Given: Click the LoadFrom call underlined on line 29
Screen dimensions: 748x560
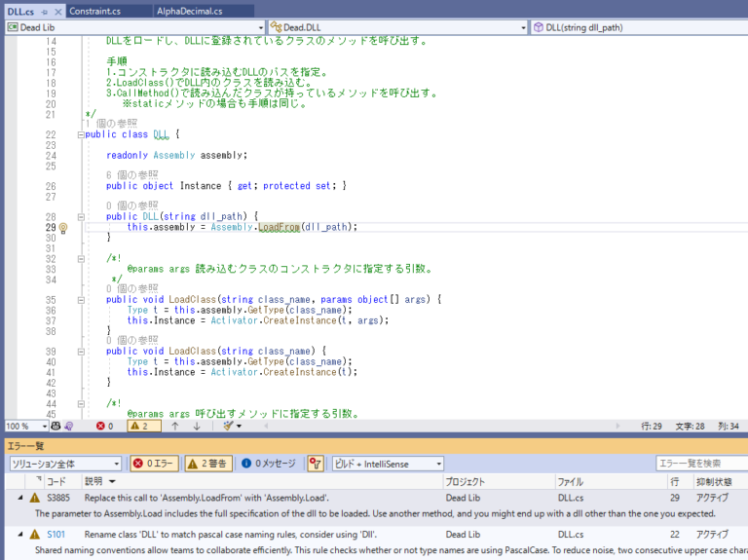Looking at the screenshot, I should pos(280,227).
